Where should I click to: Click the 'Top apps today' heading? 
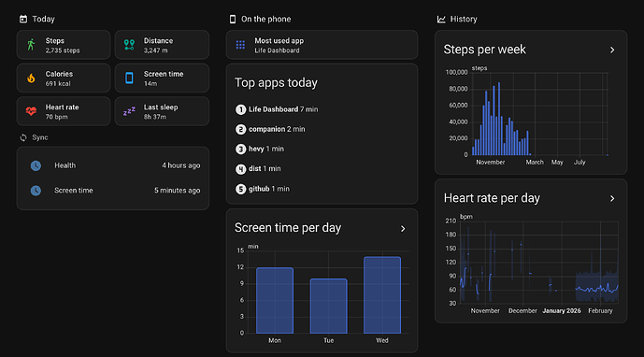tap(276, 83)
